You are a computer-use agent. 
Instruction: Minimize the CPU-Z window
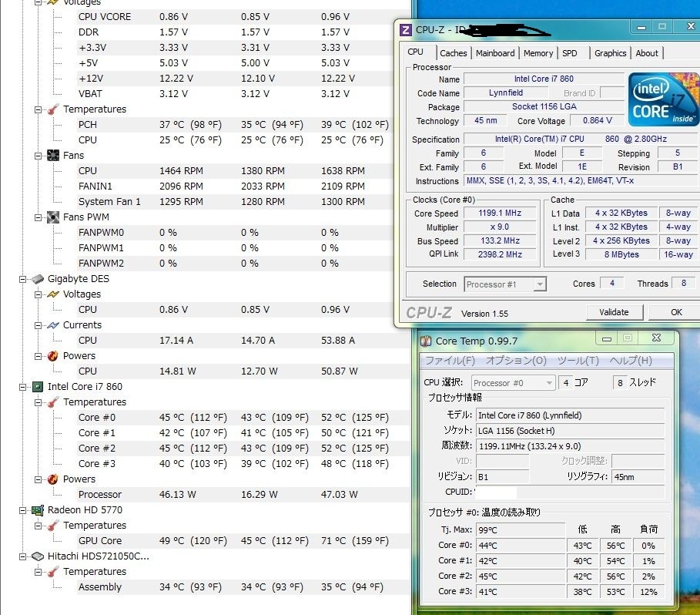click(x=641, y=27)
